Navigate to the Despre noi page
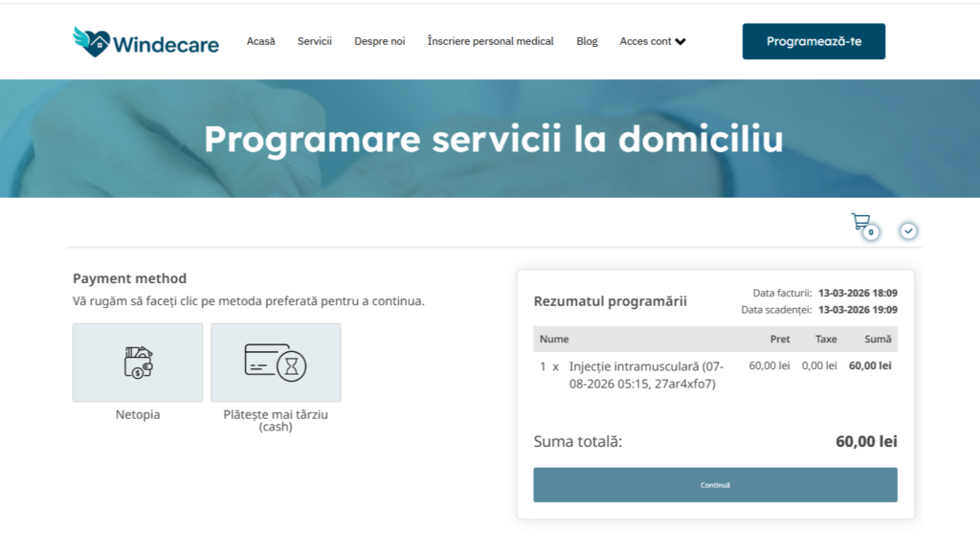 (379, 41)
